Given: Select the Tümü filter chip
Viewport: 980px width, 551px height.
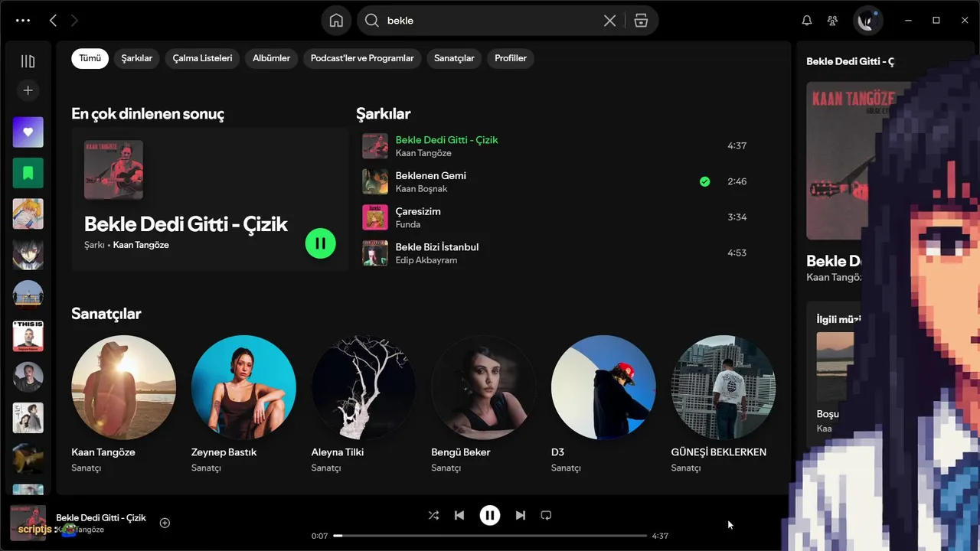Looking at the screenshot, I should pos(90,58).
